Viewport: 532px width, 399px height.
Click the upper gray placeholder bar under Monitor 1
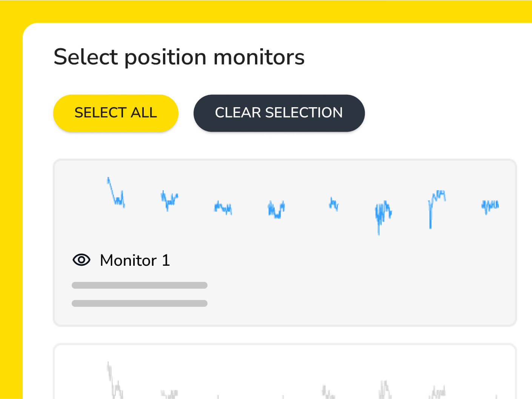coord(139,285)
